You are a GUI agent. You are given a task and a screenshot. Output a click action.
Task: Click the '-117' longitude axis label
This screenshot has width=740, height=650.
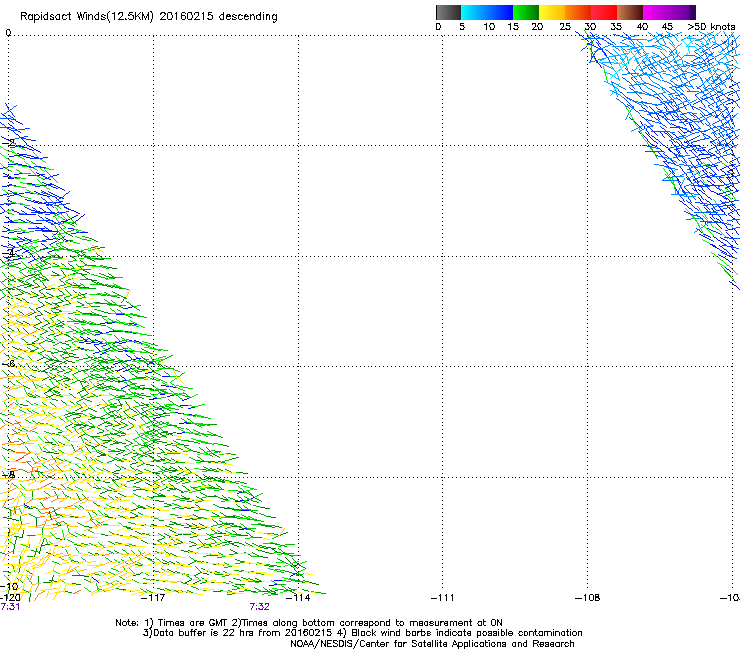(153, 598)
